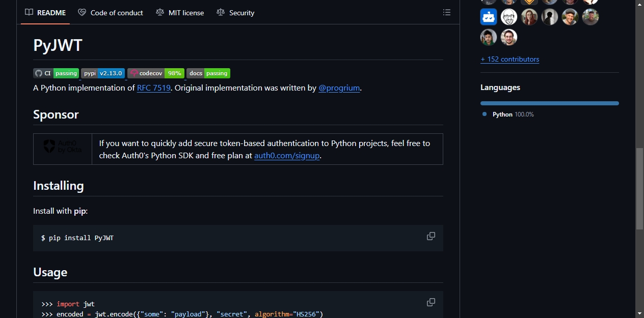Open the docs passing badge
Image resolution: width=644 pixels, height=318 pixels.
pos(208,73)
